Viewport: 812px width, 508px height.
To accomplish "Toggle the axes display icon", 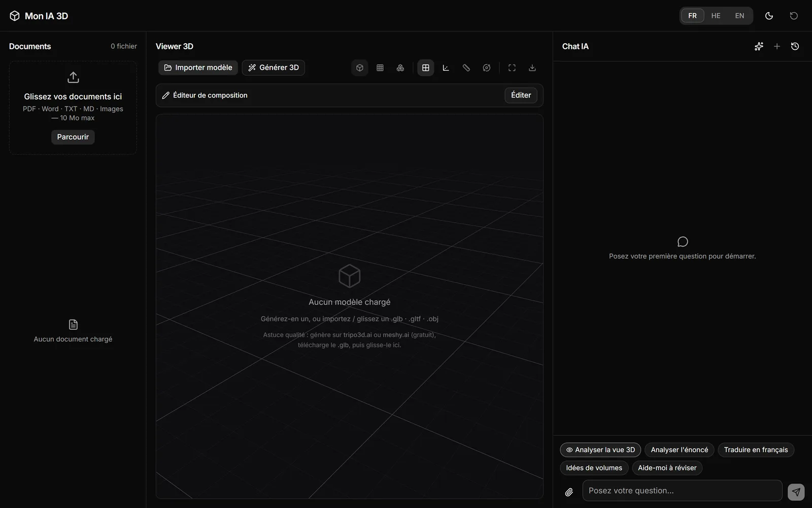I will pos(446,68).
